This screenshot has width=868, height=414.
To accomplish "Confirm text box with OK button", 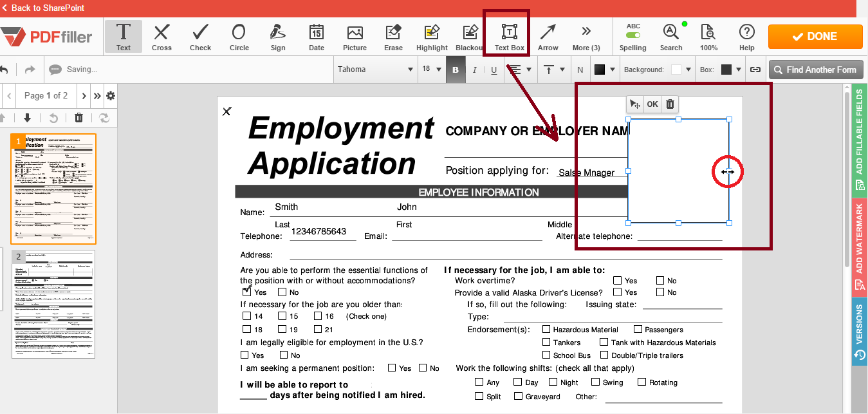I will click(652, 104).
